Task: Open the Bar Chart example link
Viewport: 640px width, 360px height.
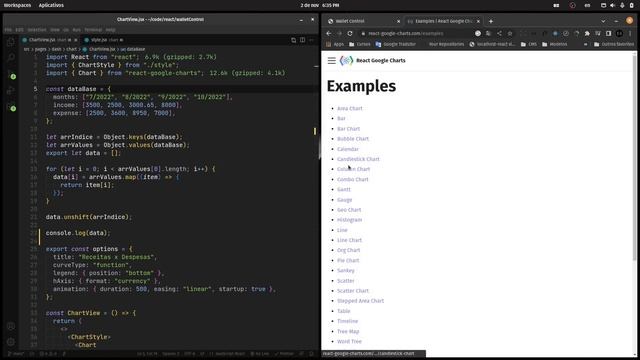Action: click(348, 129)
